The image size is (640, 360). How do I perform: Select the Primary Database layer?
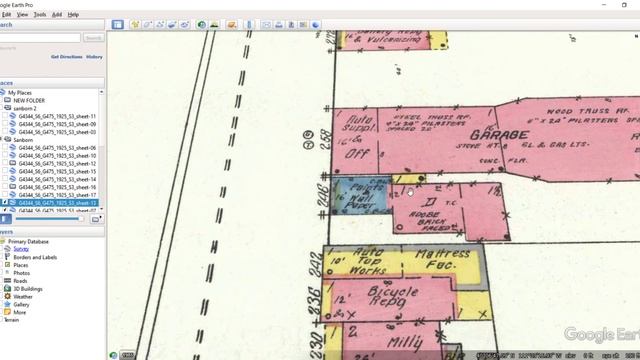click(28, 242)
